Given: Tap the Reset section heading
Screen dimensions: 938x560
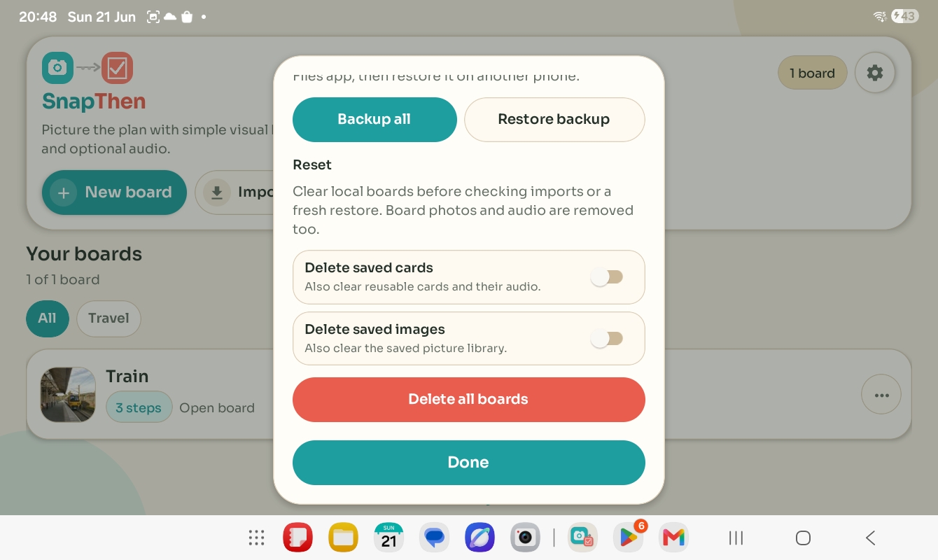Looking at the screenshot, I should click(312, 165).
